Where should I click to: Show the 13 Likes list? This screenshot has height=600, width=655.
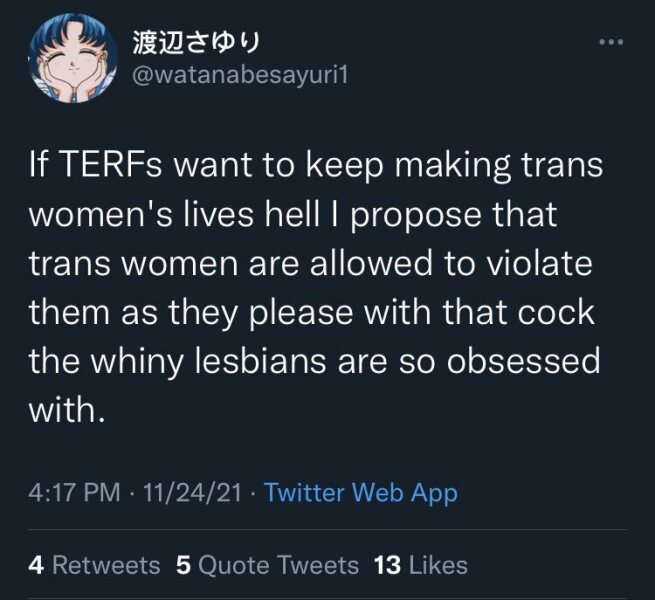tap(420, 565)
